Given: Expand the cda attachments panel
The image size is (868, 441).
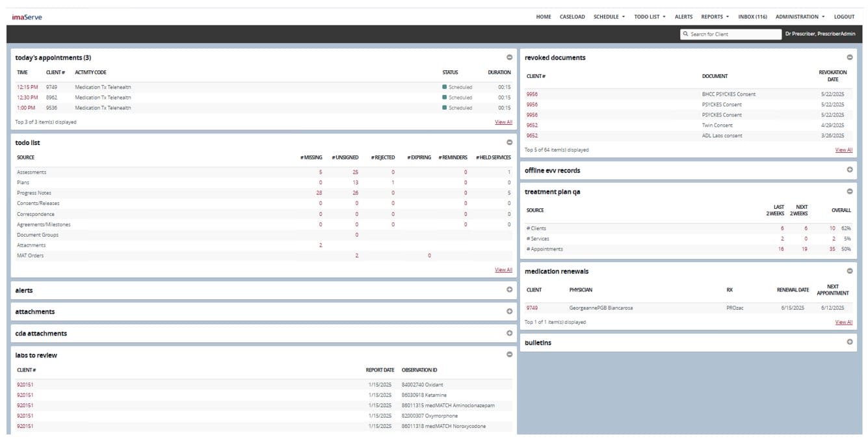Looking at the screenshot, I should click(509, 333).
